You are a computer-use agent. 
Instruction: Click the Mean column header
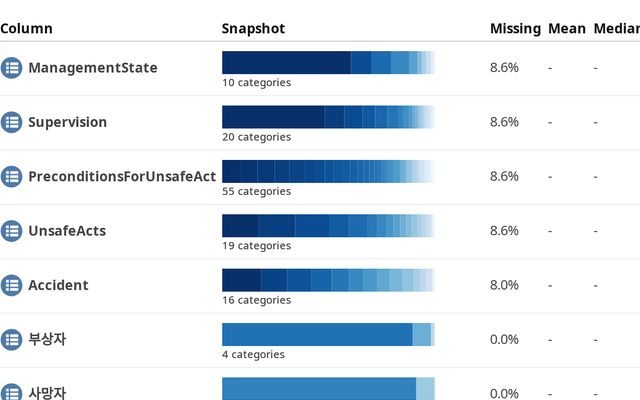click(567, 29)
